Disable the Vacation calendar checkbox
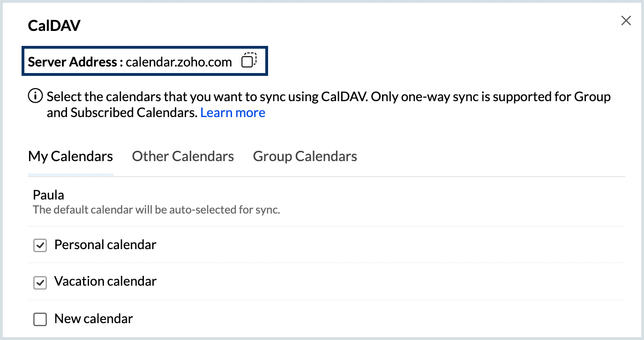 [40, 282]
